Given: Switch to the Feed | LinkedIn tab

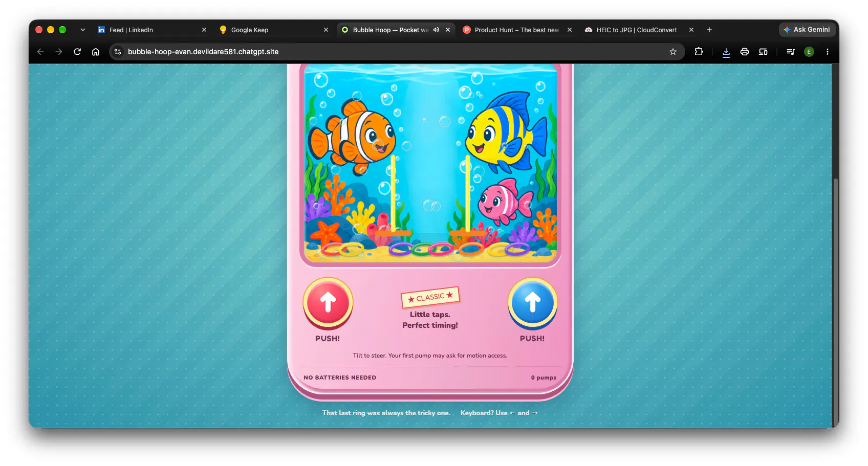Looking at the screenshot, I should [x=152, y=30].
